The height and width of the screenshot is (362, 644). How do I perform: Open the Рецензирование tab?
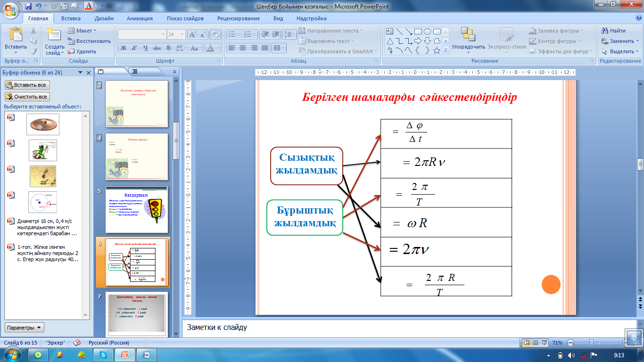[x=239, y=18]
